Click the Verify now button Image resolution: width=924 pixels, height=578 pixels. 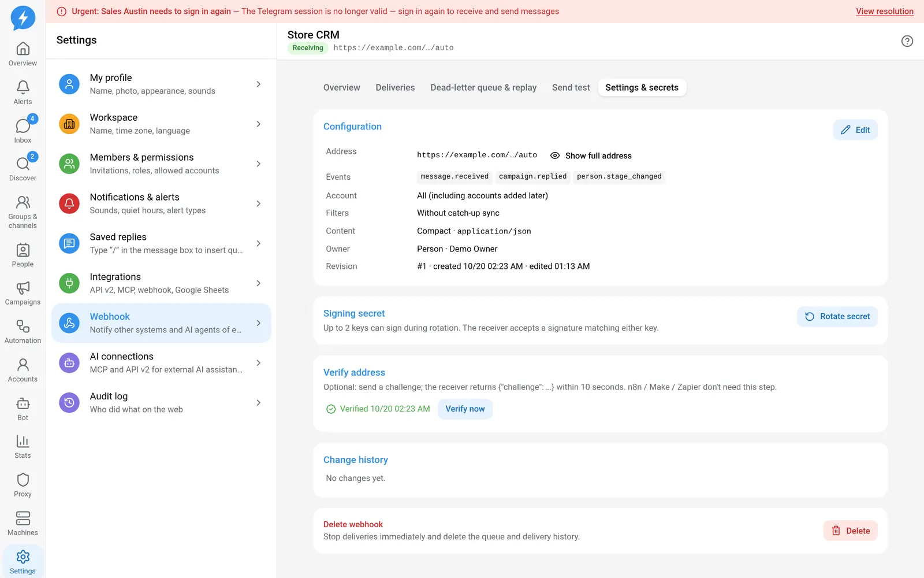point(465,409)
